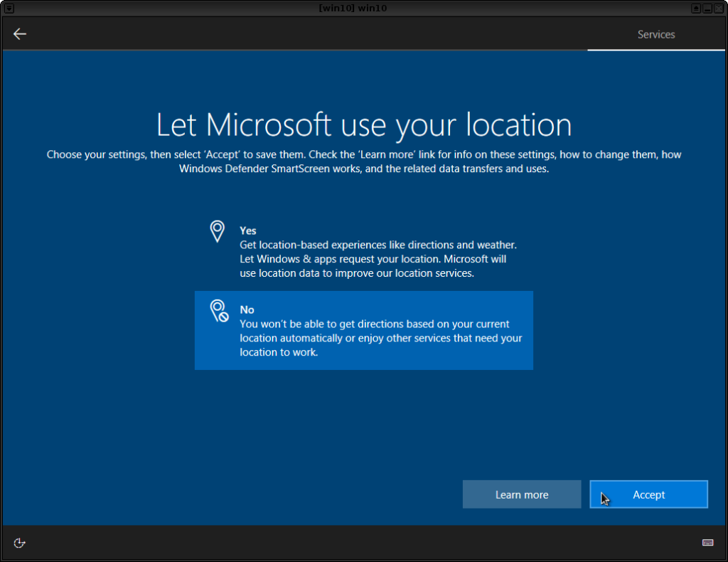Screen dimensions: 728x562
Task: Switch to the Services tab
Action: click(x=655, y=34)
